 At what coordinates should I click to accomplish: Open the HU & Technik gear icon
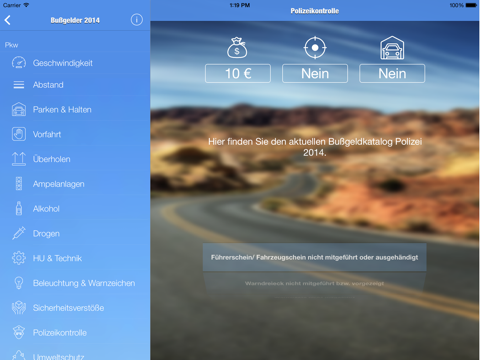pos(19,258)
